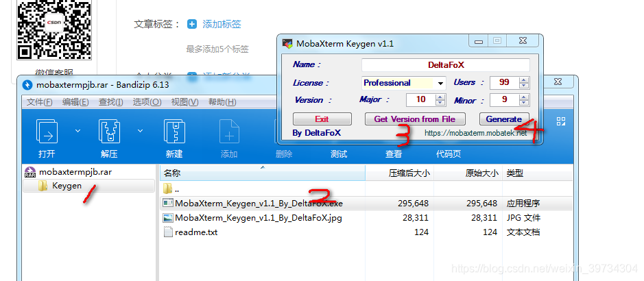Viewport: 644px width, 281px height.
Task: Open the 帮助(H) menu
Action: (x=222, y=101)
